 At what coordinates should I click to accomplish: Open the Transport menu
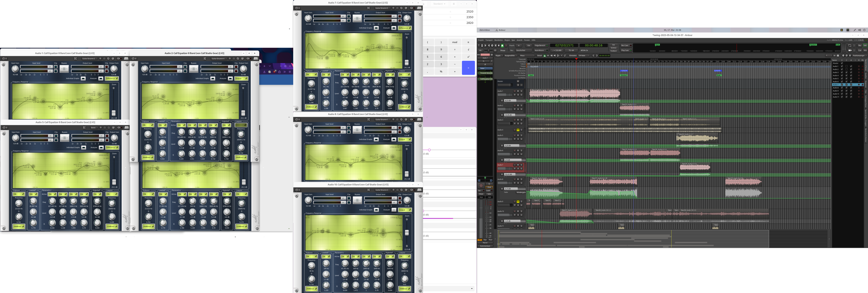(489, 40)
